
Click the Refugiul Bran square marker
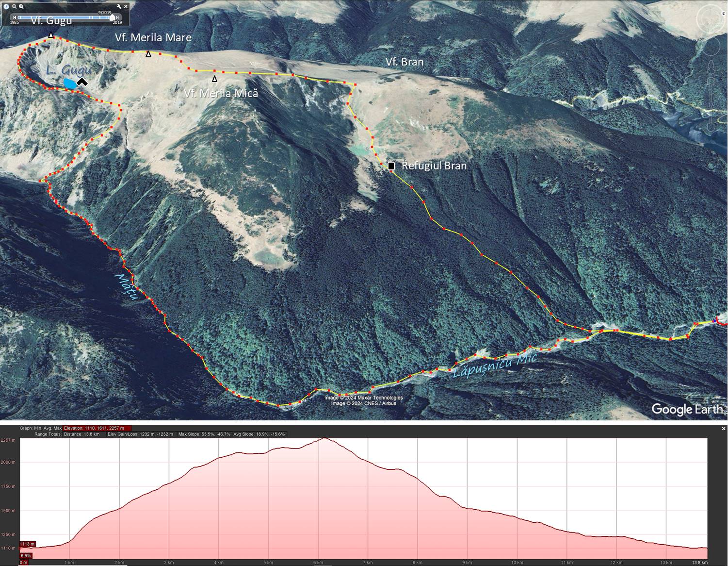391,166
